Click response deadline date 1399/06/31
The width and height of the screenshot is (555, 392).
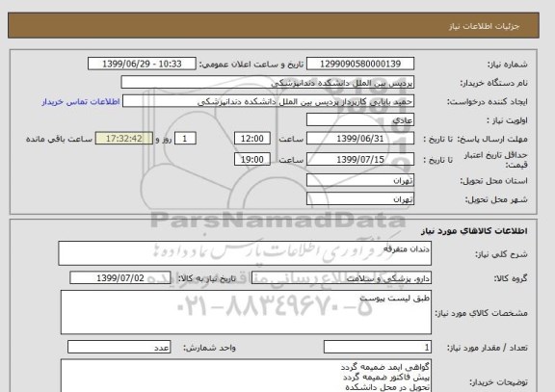click(360, 139)
